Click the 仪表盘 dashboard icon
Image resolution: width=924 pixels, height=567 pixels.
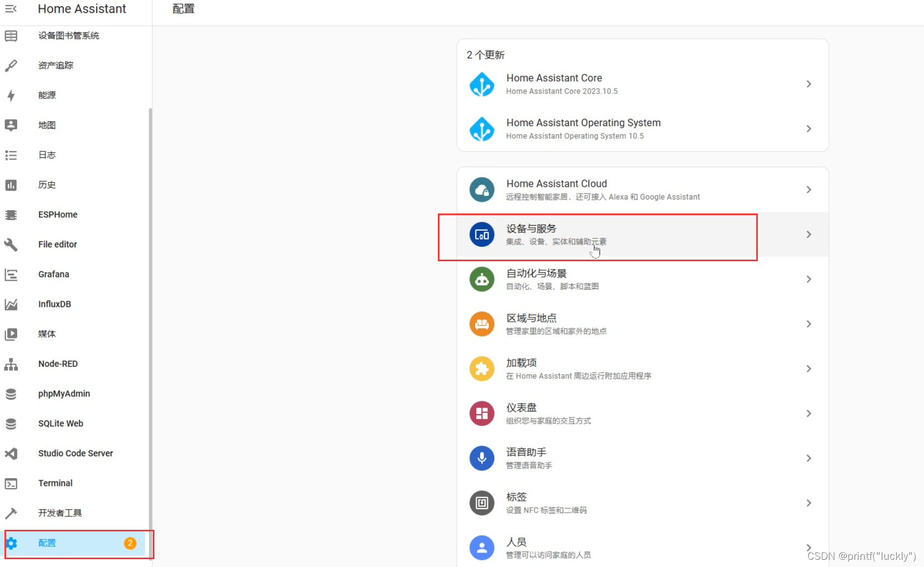point(482,414)
